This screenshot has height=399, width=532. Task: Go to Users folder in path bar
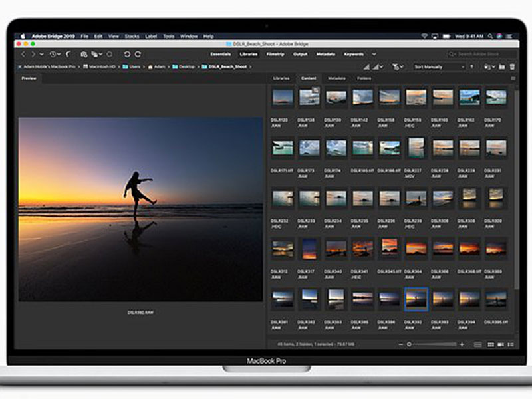pyautogui.click(x=132, y=67)
